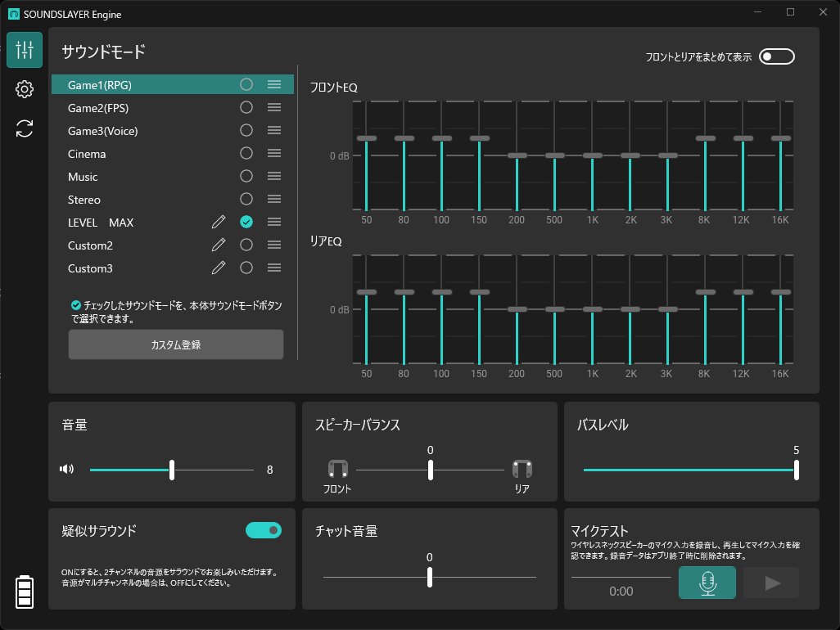The image size is (840, 630).
Task: Click the front EQ 1K band handle
Action: pos(593,155)
